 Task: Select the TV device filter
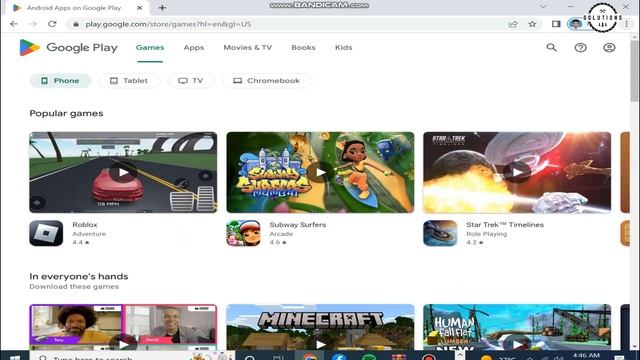[191, 81]
